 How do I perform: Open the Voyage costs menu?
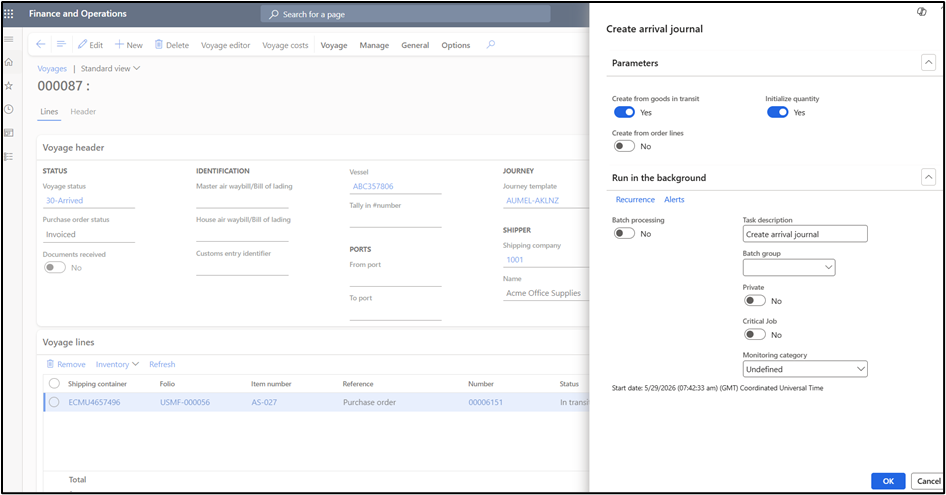pyautogui.click(x=285, y=45)
